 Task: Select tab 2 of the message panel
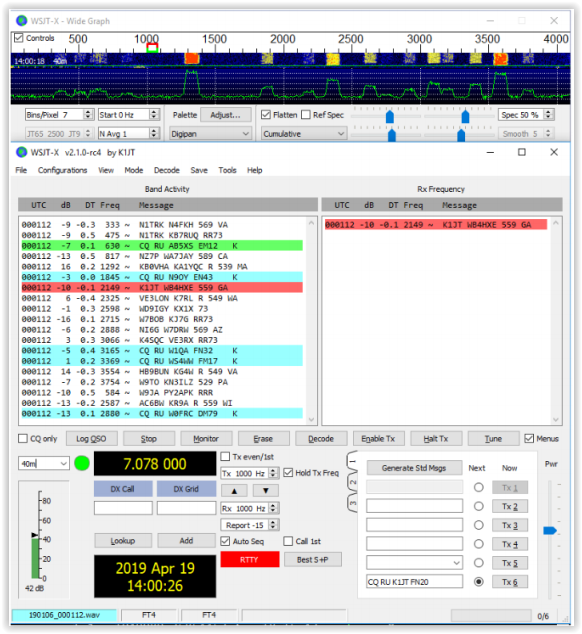[352, 482]
